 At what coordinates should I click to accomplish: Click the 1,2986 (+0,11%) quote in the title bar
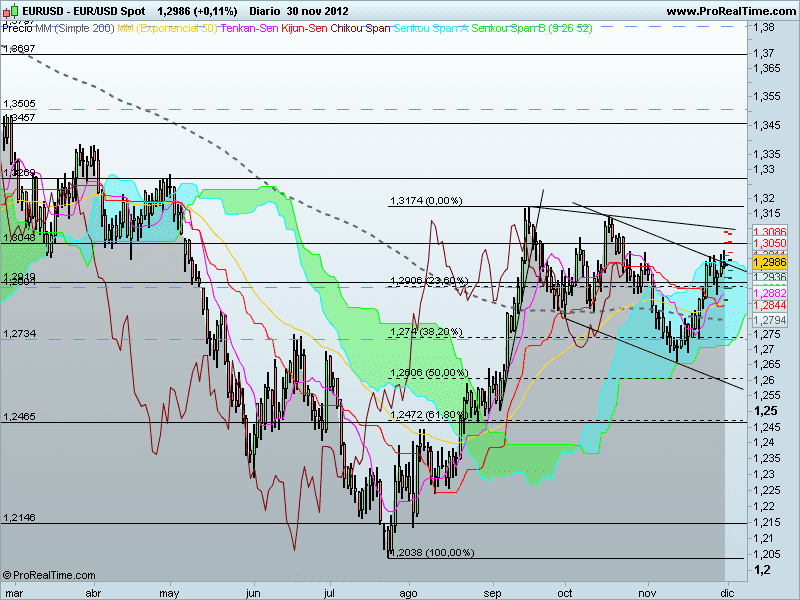[x=196, y=10]
